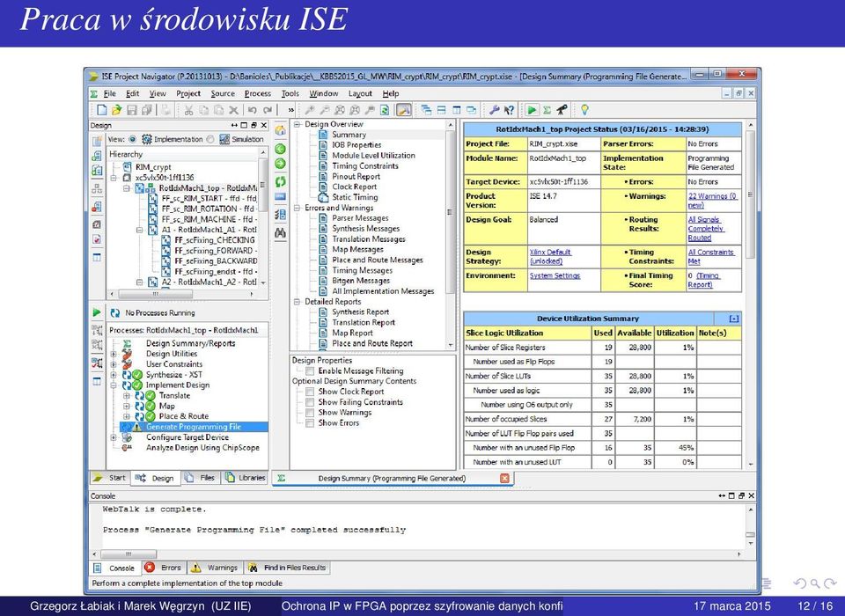Click the green Run play toolbar icon

tap(532, 110)
